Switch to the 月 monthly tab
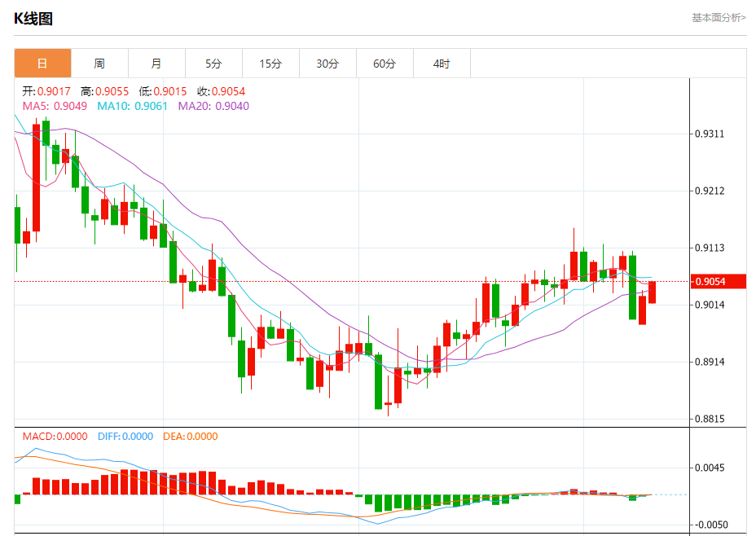The width and height of the screenshot is (756, 536). tap(156, 64)
